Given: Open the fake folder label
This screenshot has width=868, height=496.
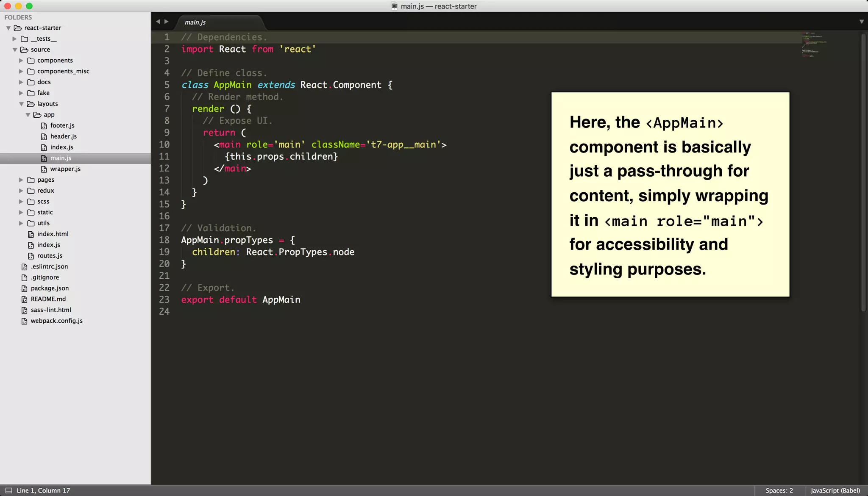Looking at the screenshot, I should pos(43,93).
